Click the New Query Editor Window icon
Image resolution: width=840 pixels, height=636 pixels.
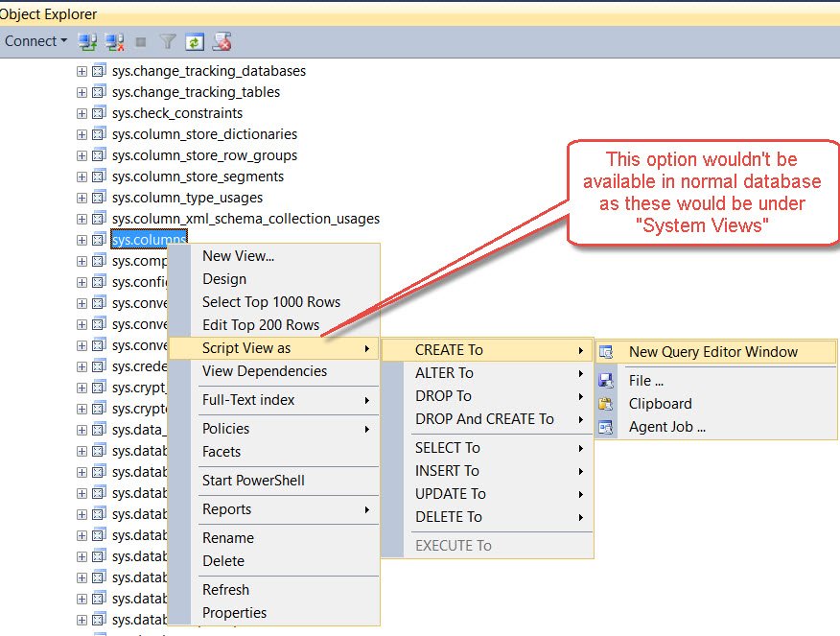click(606, 352)
